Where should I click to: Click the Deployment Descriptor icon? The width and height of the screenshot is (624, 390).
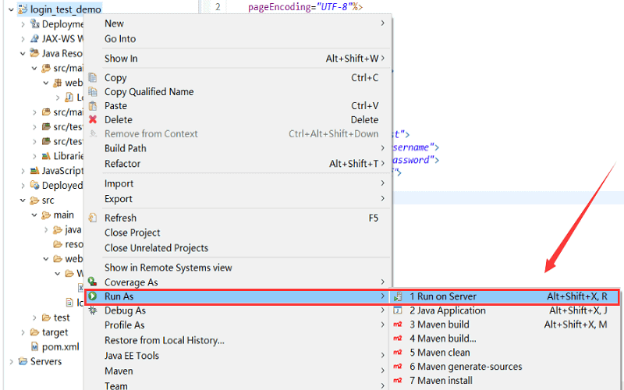pos(35,24)
